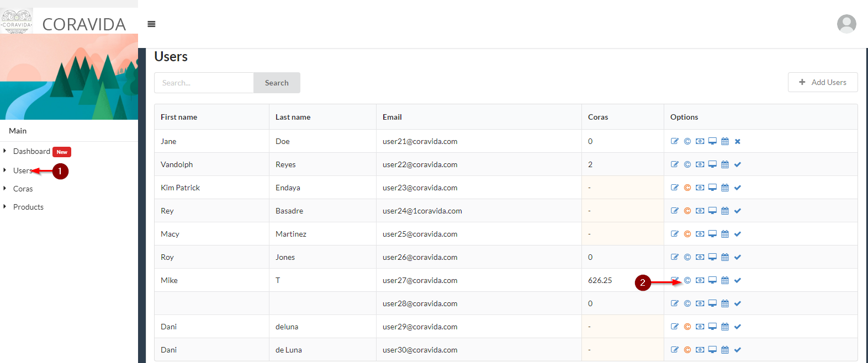Click the edit icon for user28@coravida.com
Screen dimensions: 868x363
coord(674,303)
